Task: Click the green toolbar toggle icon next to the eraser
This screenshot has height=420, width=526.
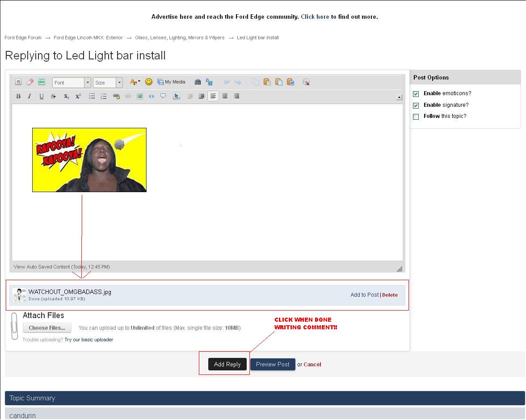Action: click(42, 82)
